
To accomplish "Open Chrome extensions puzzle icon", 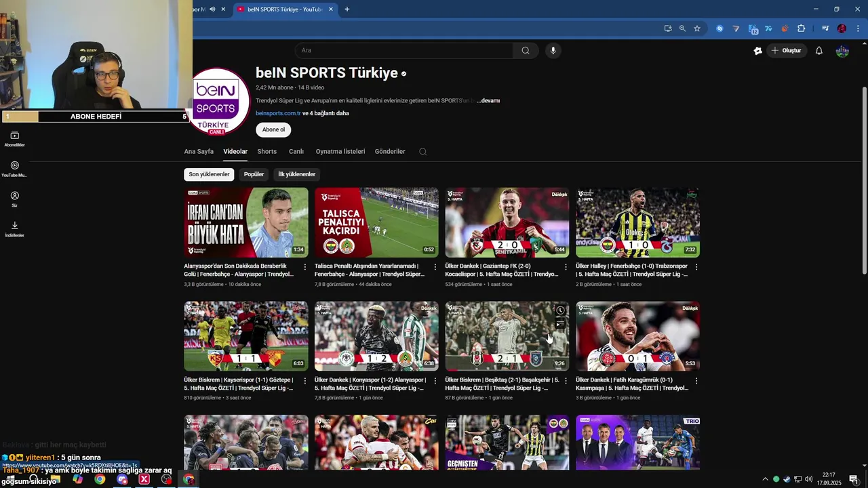I will pyautogui.click(x=801, y=28).
